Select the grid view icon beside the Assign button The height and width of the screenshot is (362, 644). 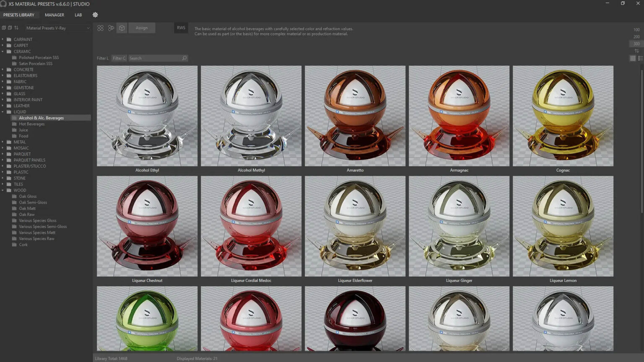pos(100,28)
